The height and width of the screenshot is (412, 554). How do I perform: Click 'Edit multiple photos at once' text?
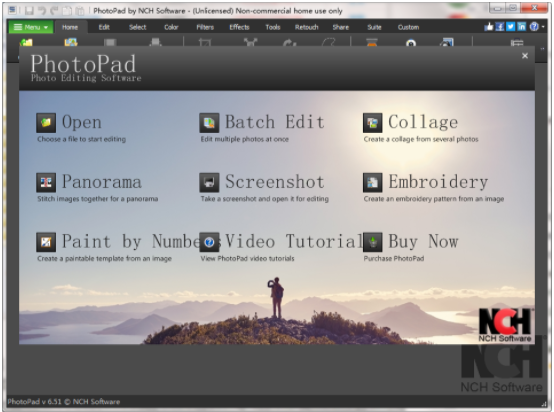tap(244, 139)
